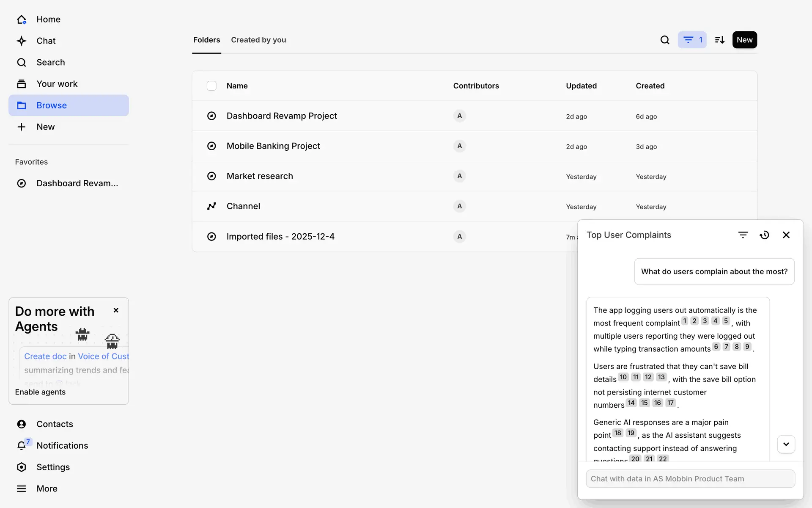Screen dimensions: 812x508
Task: Click the chat with data input field
Action: click(x=690, y=479)
